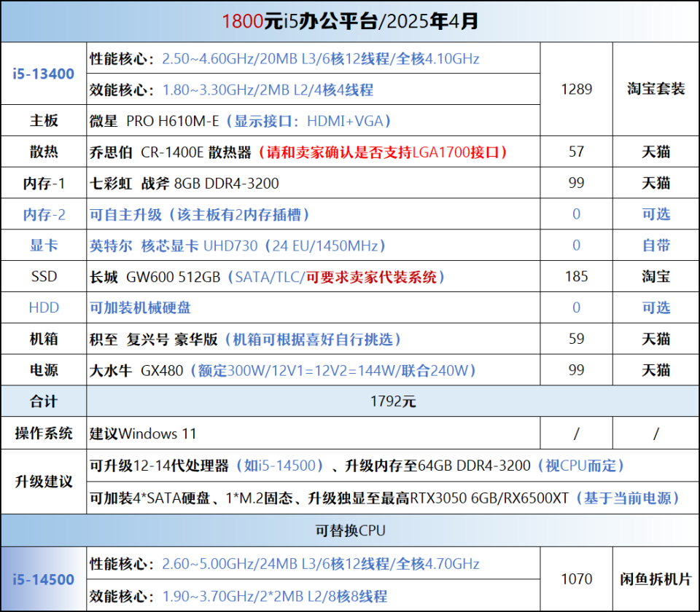This screenshot has width=700, height=612.
Task: Click the "i5-14500" CPU label cell
Action: (43, 579)
